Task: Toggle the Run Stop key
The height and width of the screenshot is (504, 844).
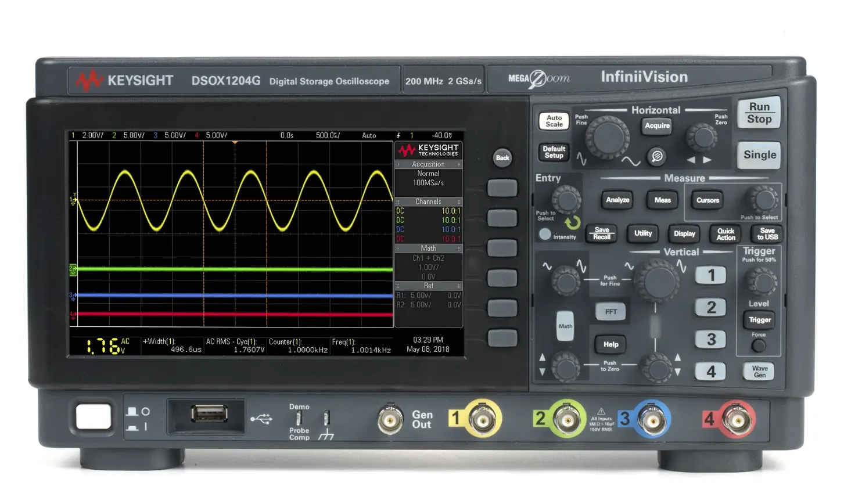Action: click(x=759, y=113)
